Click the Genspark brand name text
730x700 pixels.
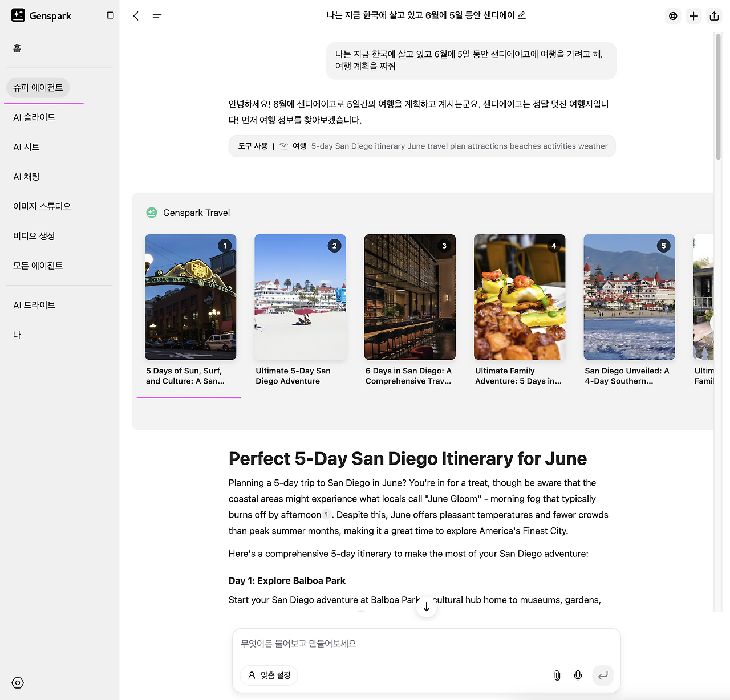point(50,16)
